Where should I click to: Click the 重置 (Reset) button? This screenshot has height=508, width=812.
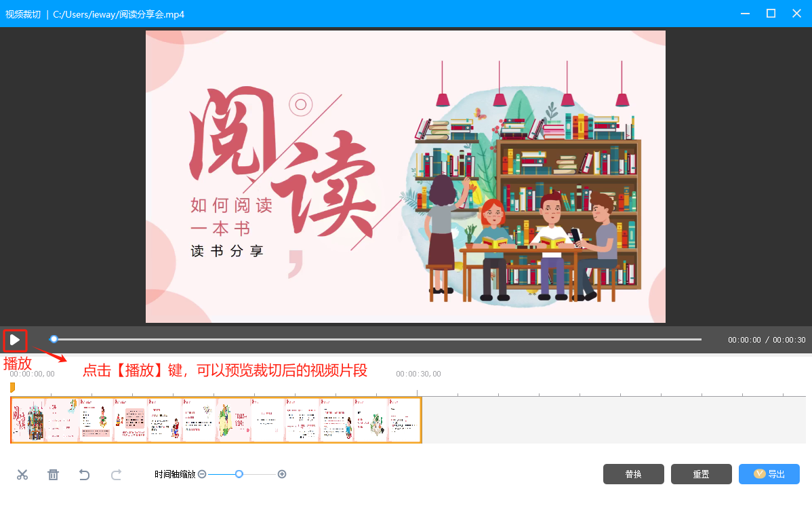coord(701,474)
